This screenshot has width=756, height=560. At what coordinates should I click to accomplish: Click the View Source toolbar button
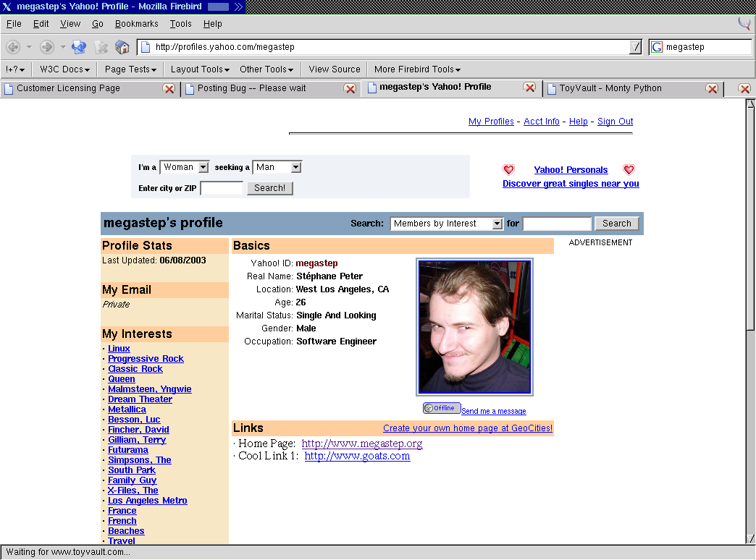click(335, 69)
